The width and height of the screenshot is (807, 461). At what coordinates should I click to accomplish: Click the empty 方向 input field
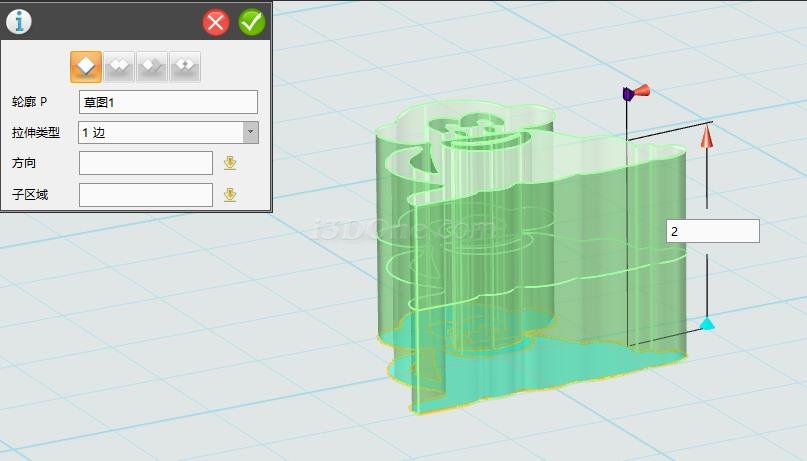pyautogui.click(x=145, y=163)
